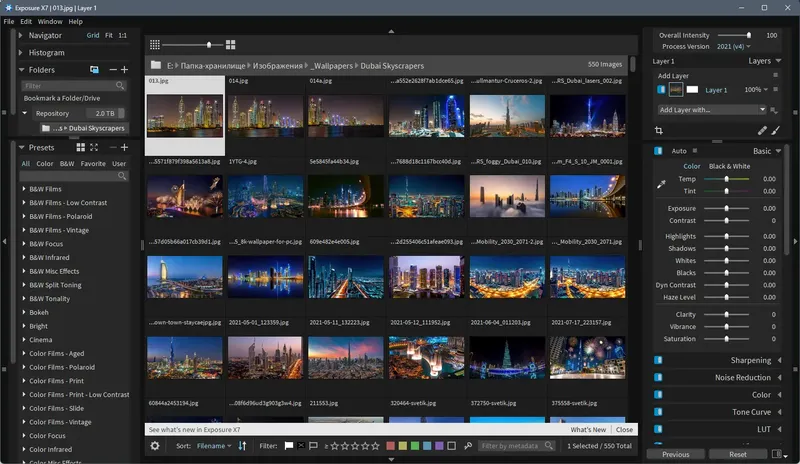Open the Window menu
This screenshot has height=464, width=800.
[49, 21]
